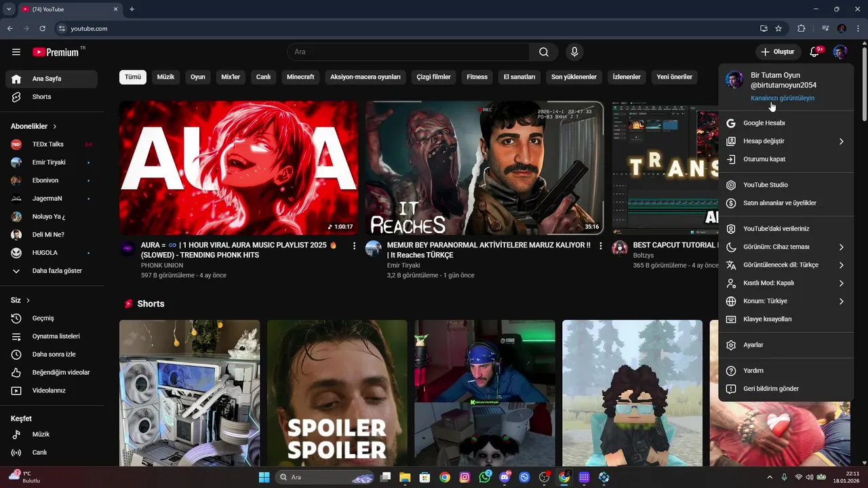Click the YouTube search input field
The width and height of the screenshot is (868, 488).
[x=408, y=52]
